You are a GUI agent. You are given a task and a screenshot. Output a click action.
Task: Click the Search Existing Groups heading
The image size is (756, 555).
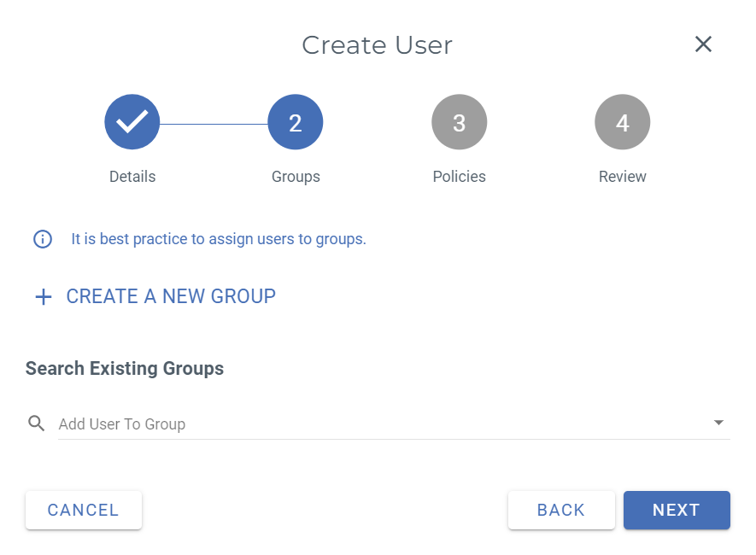click(x=125, y=369)
